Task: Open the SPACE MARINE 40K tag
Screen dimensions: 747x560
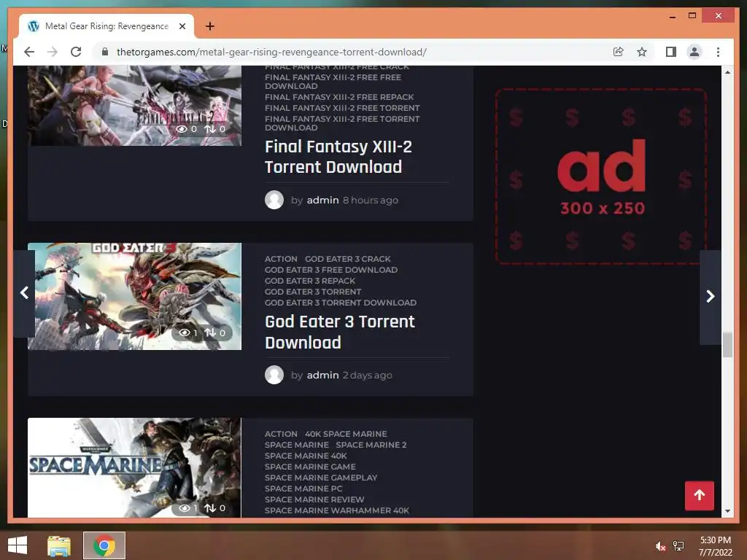Action: 306,456
